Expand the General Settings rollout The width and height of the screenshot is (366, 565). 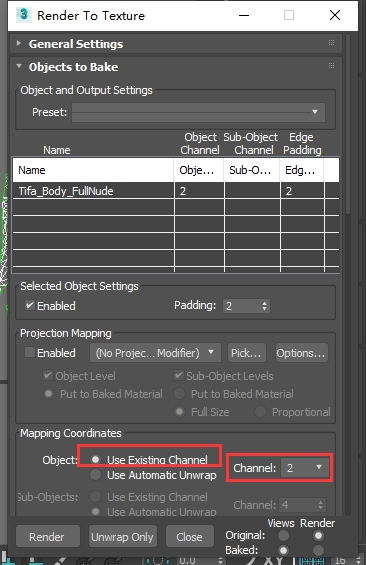click(19, 44)
